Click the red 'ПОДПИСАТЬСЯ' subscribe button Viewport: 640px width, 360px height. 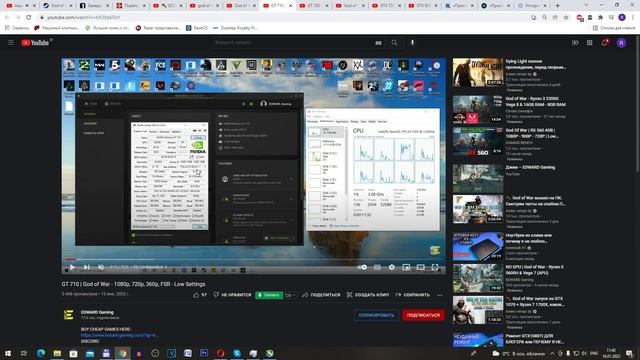(423, 315)
